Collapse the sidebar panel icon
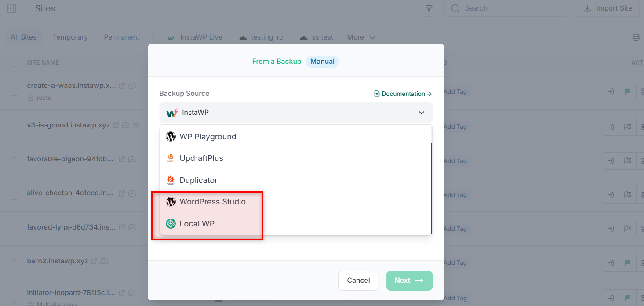The width and height of the screenshot is (644, 306). [x=12, y=8]
